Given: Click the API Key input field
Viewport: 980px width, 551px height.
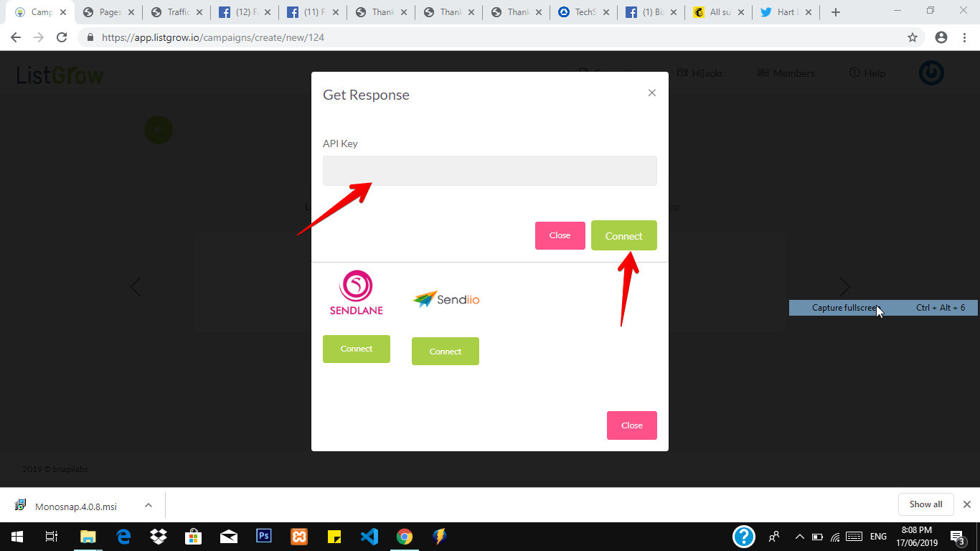Looking at the screenshot, I should [x=489, y=171].
